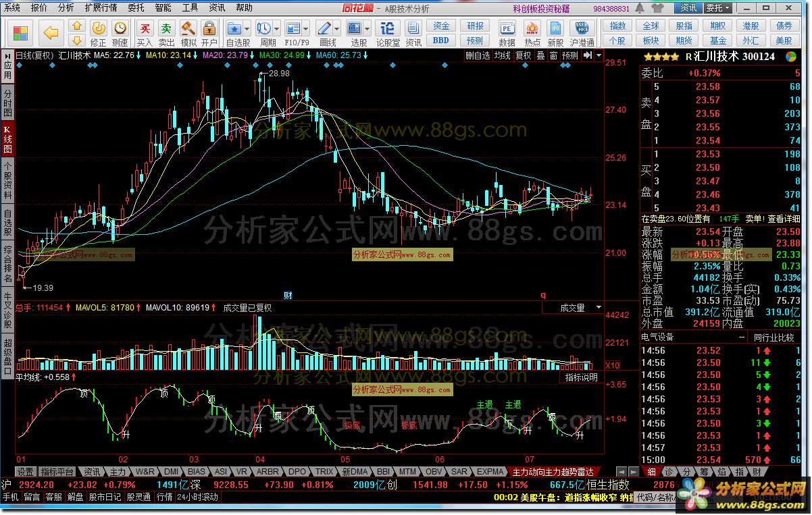This screenshot has height=515, width=812.
Task: Click the 查看详细 link
Action: (784, 218)
